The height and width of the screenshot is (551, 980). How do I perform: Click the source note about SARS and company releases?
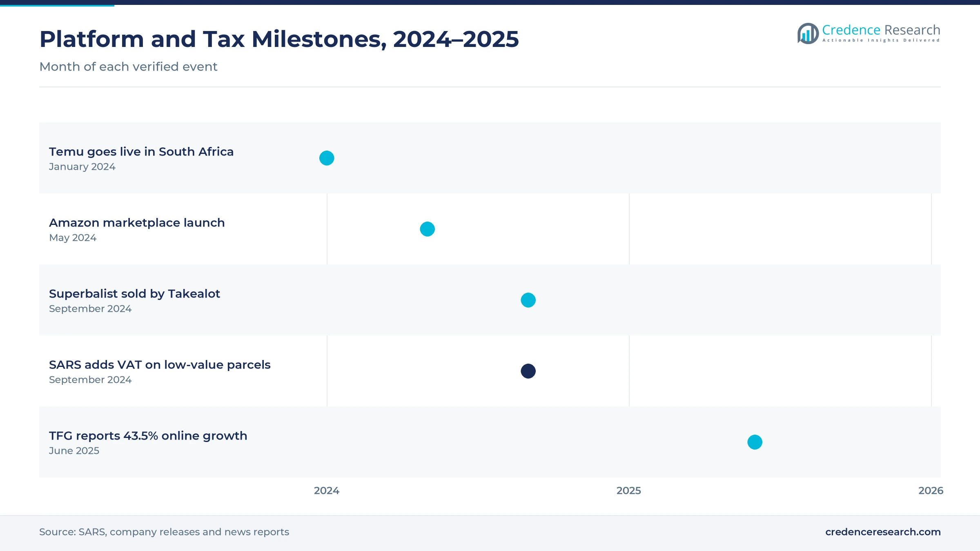coord(164,532)
